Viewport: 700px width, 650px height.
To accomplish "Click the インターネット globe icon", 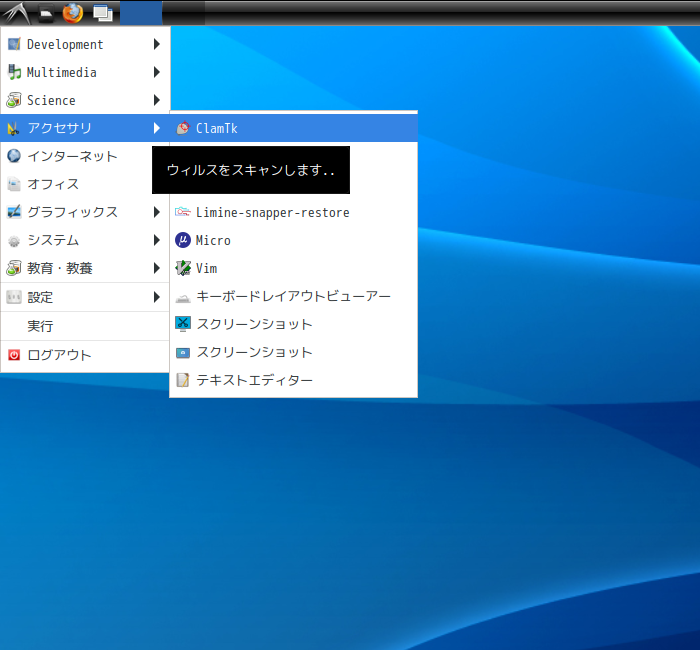I will (14, 156).
